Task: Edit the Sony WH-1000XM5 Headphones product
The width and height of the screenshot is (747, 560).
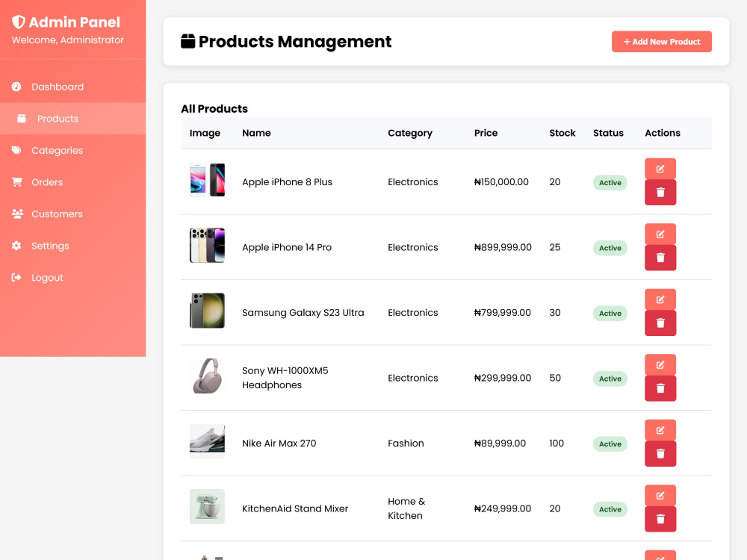Action: [x=660, y=364]
